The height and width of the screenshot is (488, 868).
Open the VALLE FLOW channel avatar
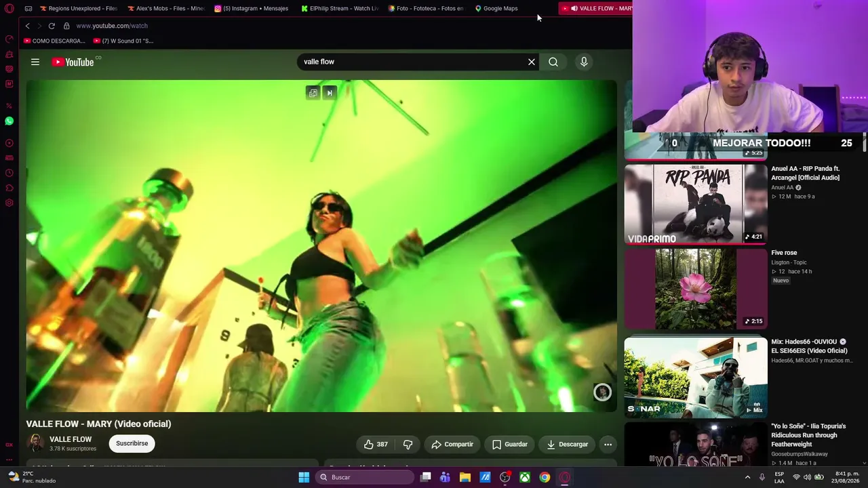[35, 443]
